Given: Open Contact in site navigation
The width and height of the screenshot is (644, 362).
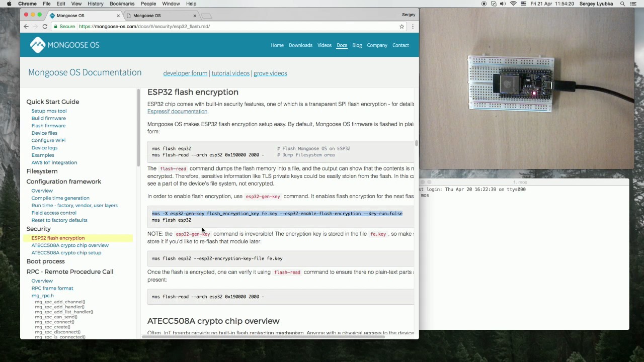Looking at the screenshot, I should pyautogui.click(x=400, y=45).
